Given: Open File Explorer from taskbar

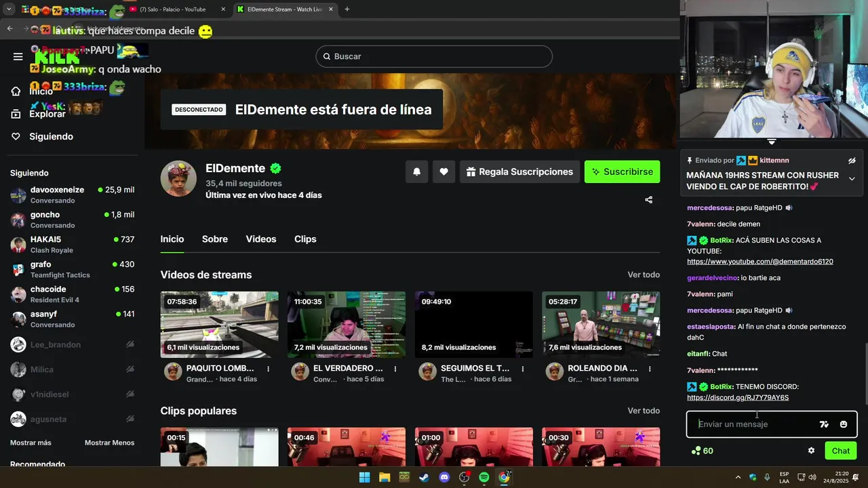Looking at the screenshot, I should tap(384, 477).
